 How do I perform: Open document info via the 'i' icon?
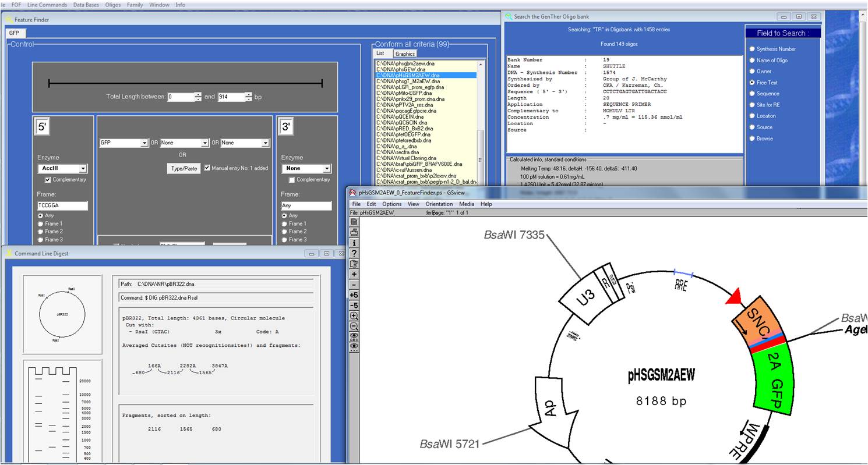[354, 243]
